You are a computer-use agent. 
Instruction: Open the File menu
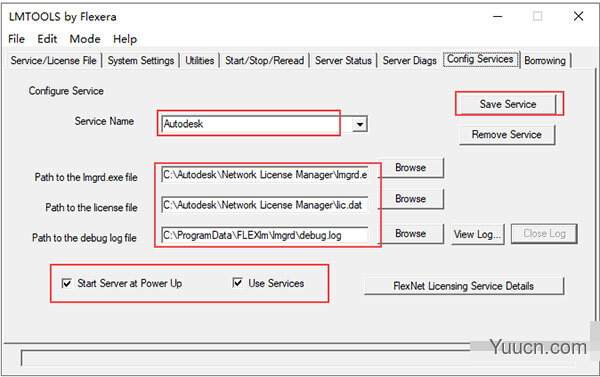[16, 39]
